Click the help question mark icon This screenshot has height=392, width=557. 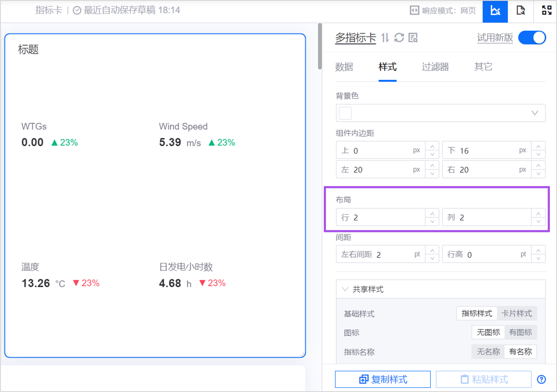pos(541,379)
